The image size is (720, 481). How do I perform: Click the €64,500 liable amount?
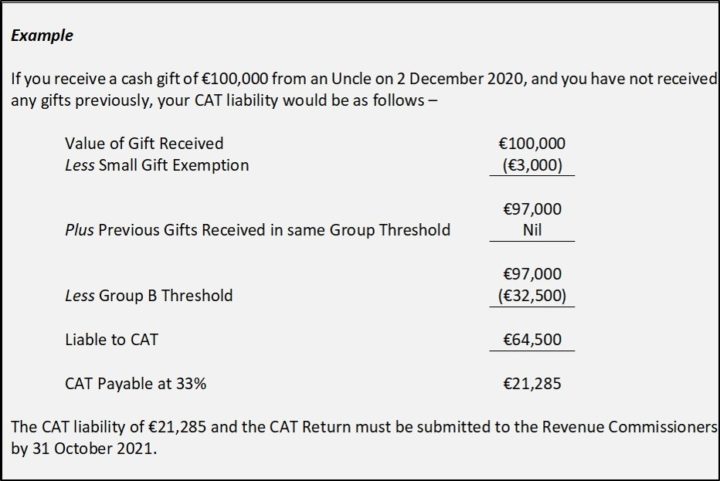(532, 340)
